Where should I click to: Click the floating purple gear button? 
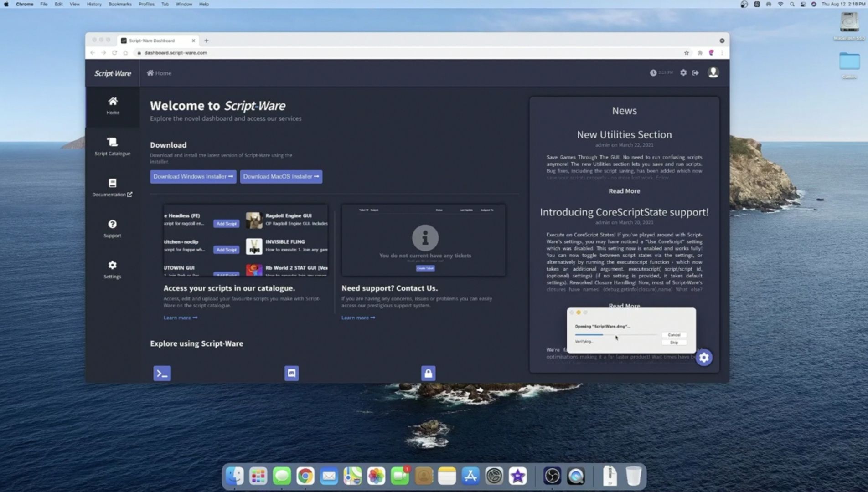click(704, 358)
